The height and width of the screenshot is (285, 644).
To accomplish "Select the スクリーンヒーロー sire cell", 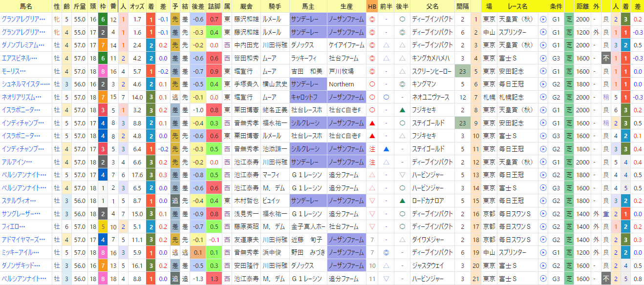I will (x=431, y=71).
